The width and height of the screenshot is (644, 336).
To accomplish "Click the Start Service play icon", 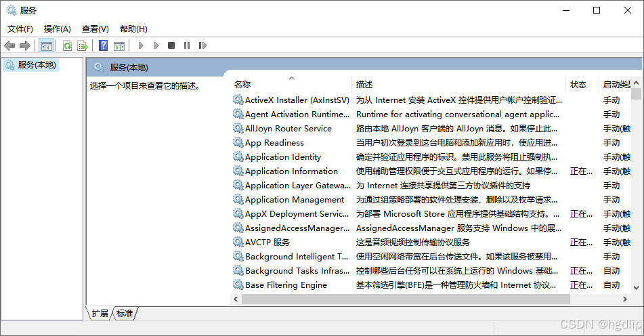I will pos(141,45).
